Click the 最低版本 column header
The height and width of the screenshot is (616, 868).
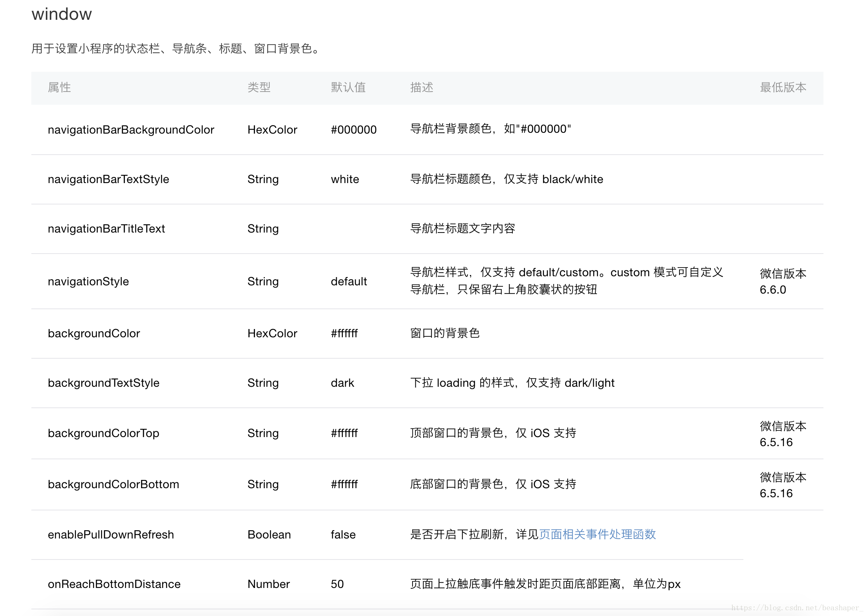coord(783,87)
